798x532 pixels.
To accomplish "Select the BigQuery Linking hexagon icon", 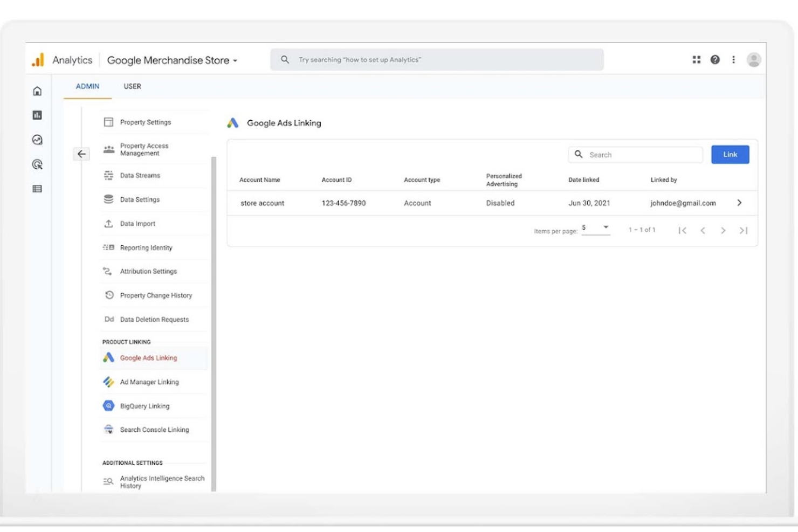I will click(108, 405).
